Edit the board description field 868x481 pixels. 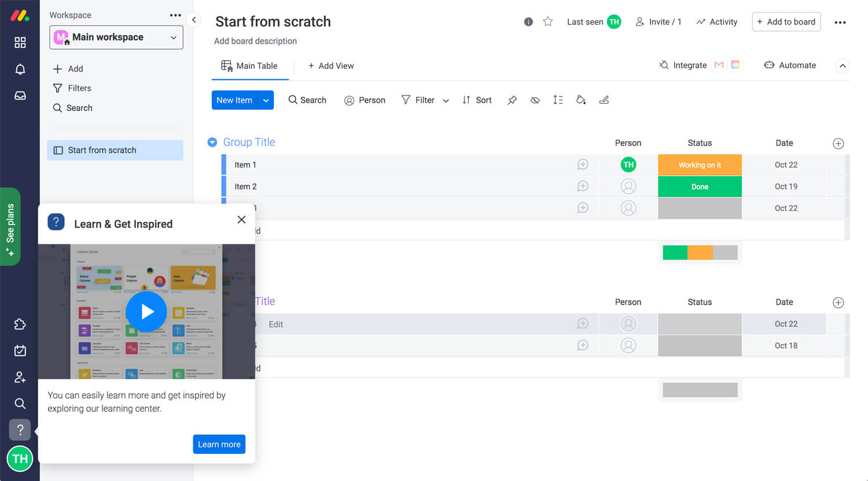pos(255,41)
